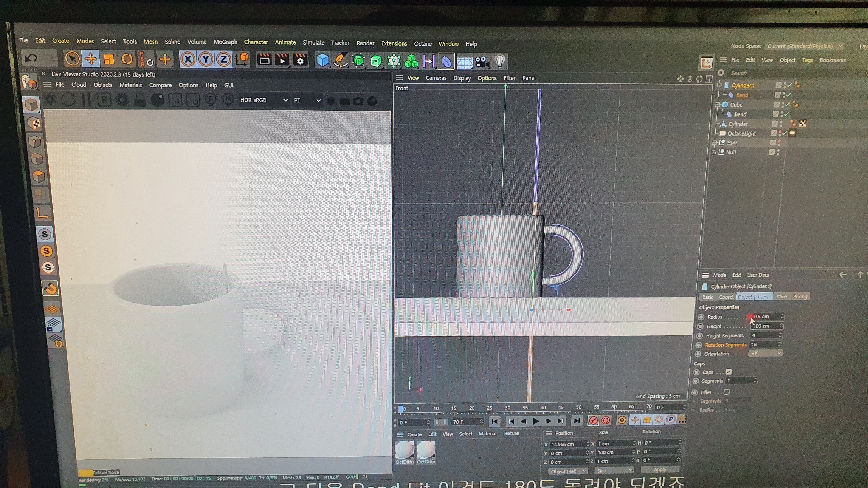868x488 pixels.
Task: Open the Simulate menu
Action: coord(313,43)
